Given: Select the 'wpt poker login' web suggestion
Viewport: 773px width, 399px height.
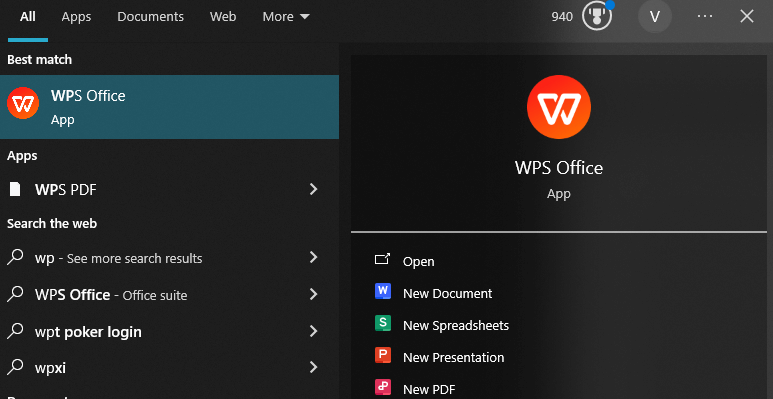Looking at the screenshot, I should tap(88, 331).
